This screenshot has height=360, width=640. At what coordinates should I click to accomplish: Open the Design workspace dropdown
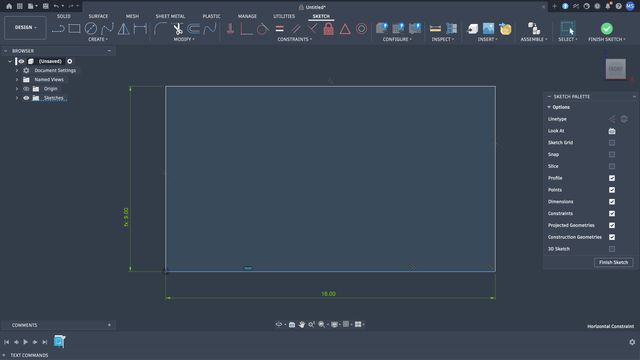coord(25,27)
